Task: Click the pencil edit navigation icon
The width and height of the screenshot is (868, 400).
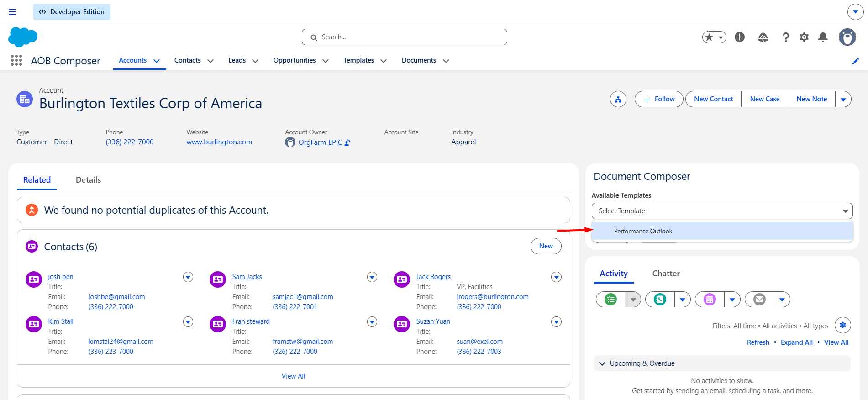Action: (x=856, y=61)
